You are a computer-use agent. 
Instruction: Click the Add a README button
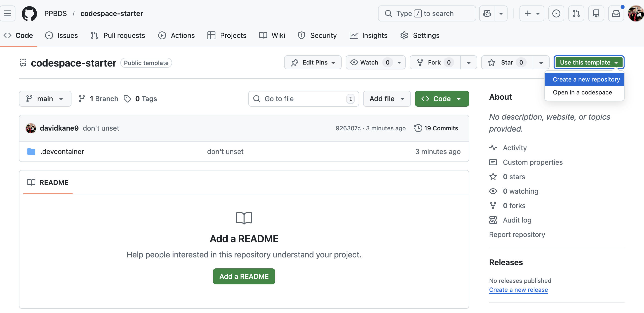[x=244, y=276]
